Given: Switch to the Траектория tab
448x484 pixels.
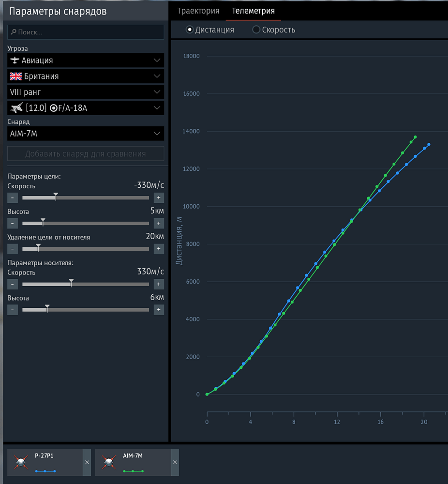Looking at the screenshot, I should pos(198,11).
